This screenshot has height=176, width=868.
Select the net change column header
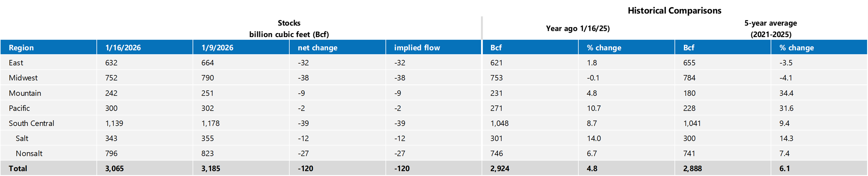click(318, 48)
